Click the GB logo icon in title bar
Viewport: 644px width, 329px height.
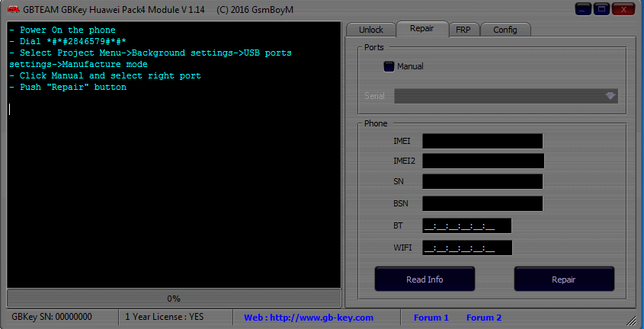tap(14, 9)
